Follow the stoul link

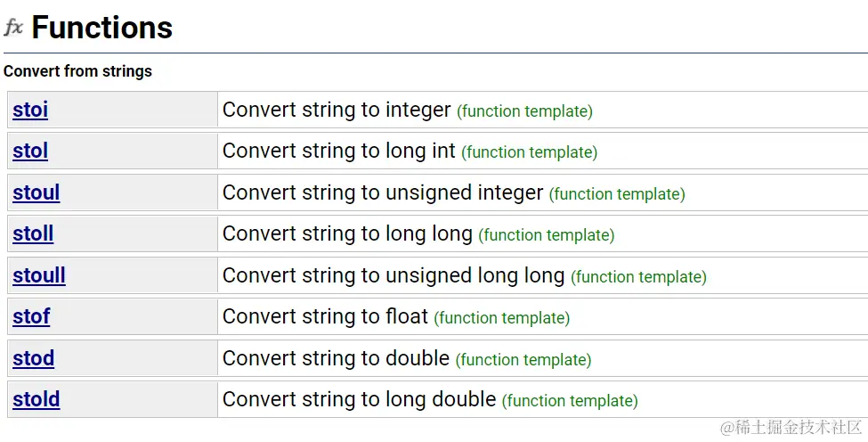point(37,192)
